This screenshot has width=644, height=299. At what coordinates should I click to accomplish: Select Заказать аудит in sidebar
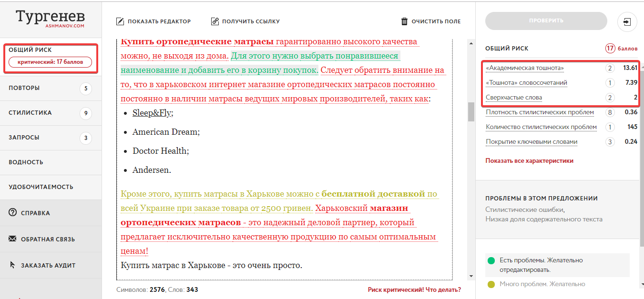[x=51, y=265]
